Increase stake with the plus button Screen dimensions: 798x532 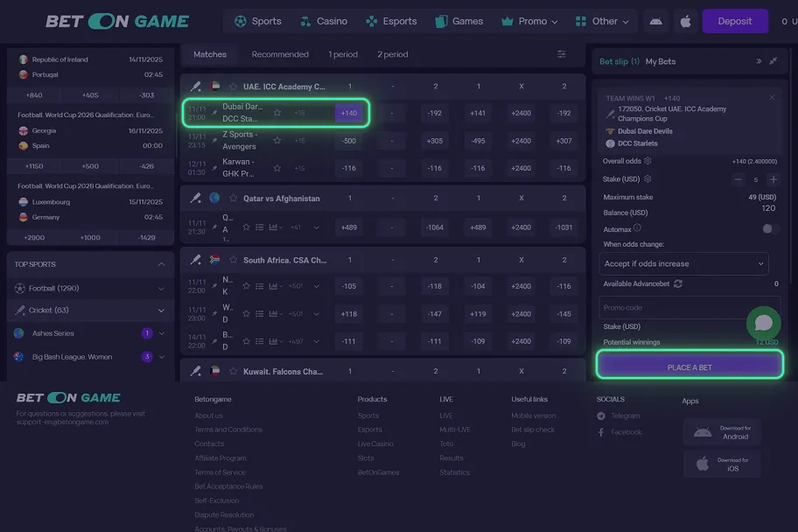click(x=773, y=179)
